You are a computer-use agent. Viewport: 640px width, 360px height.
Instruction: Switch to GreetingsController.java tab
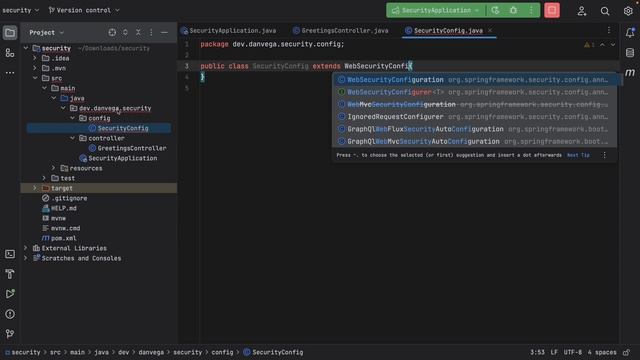tap(341, 31)
